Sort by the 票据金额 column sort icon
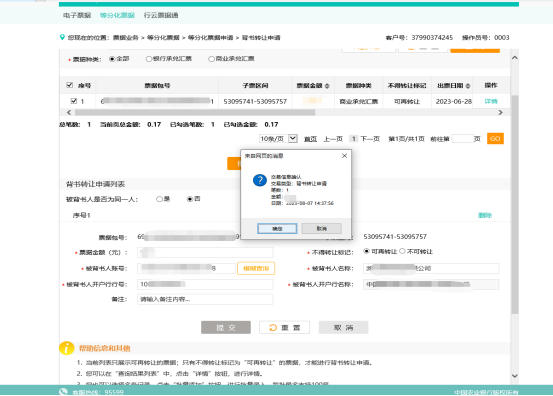The height and width of the screenshot is (396, 553). tap(327, 86)
